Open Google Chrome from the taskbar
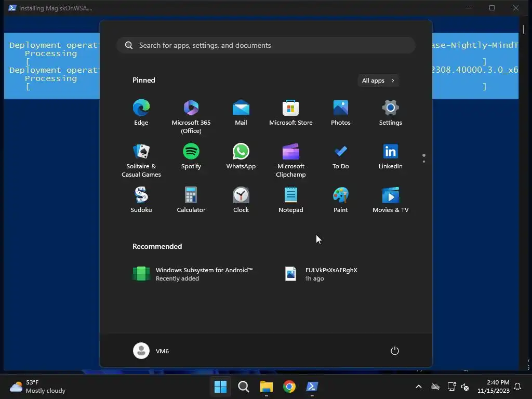 point(289,387)
